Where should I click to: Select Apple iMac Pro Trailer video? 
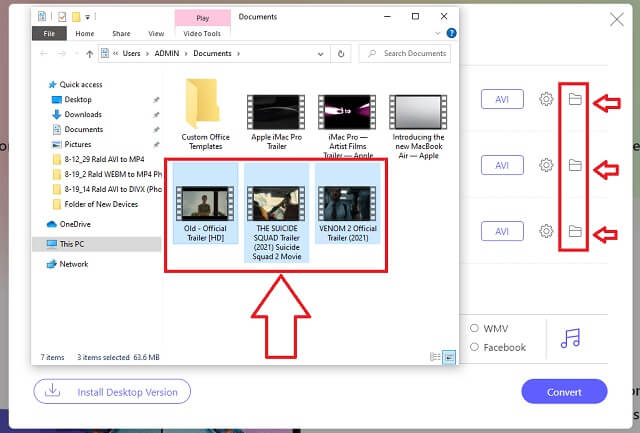(x=276, y=122)
